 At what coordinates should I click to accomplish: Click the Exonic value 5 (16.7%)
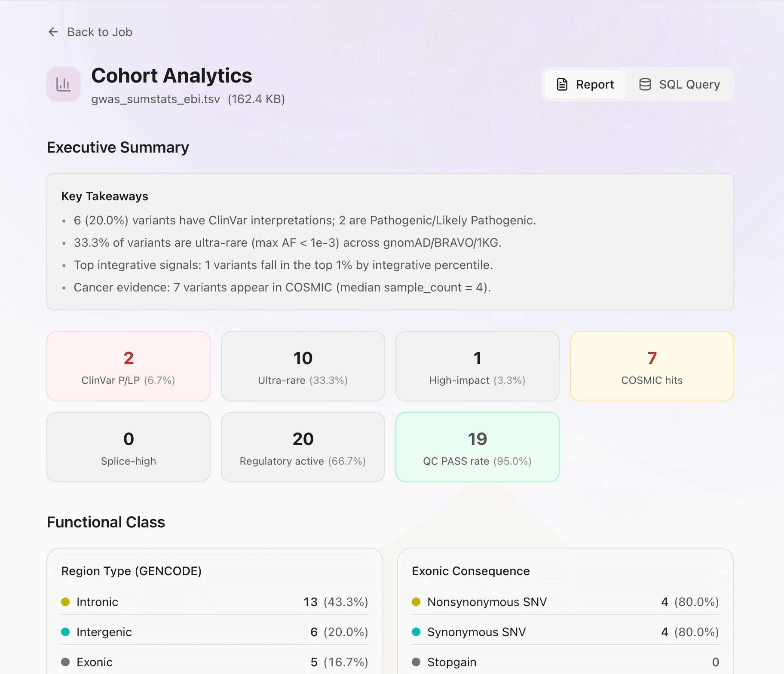coord(339,662)
